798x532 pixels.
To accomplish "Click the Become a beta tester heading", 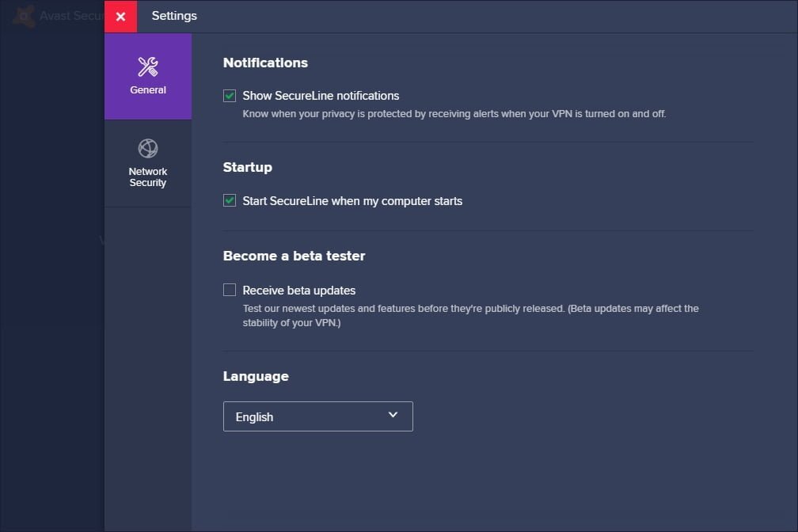I will (x=294, y=256).
